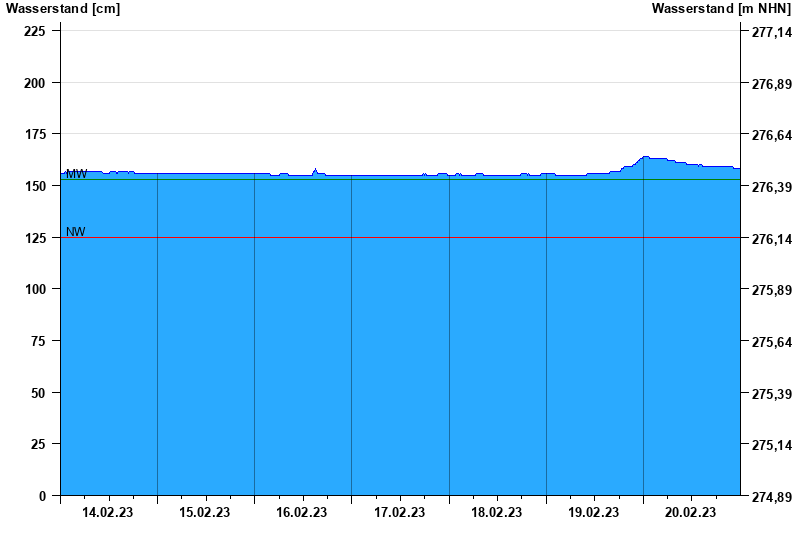Click the 276,64 value on right axis
This screenshot has width=800, height=550.
[x=772, y=135]
